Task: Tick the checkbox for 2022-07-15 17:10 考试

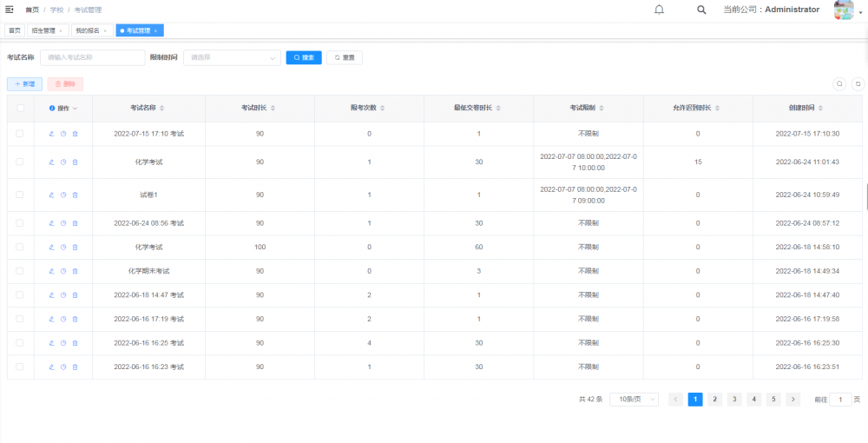Action: pyautogui.click(x=20, y=134)
